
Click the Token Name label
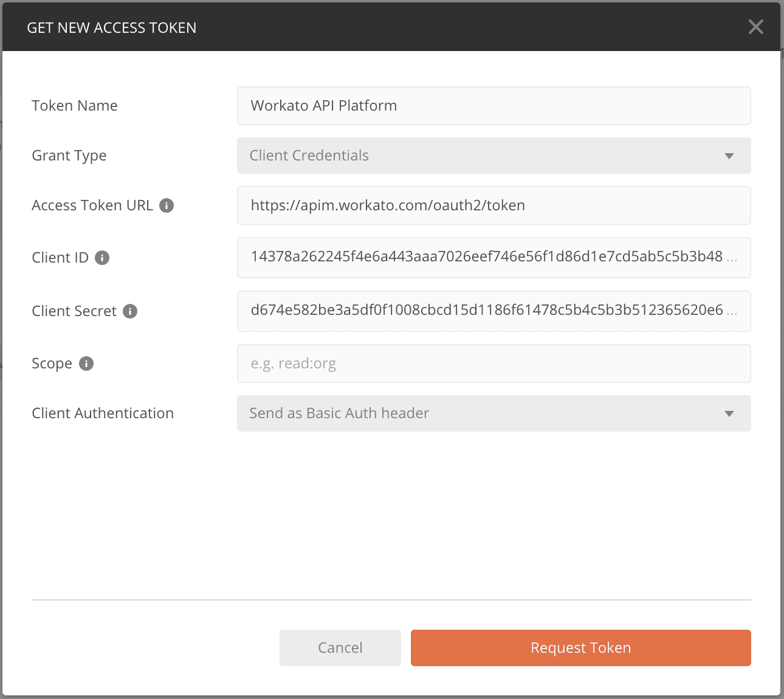(74, 105)
